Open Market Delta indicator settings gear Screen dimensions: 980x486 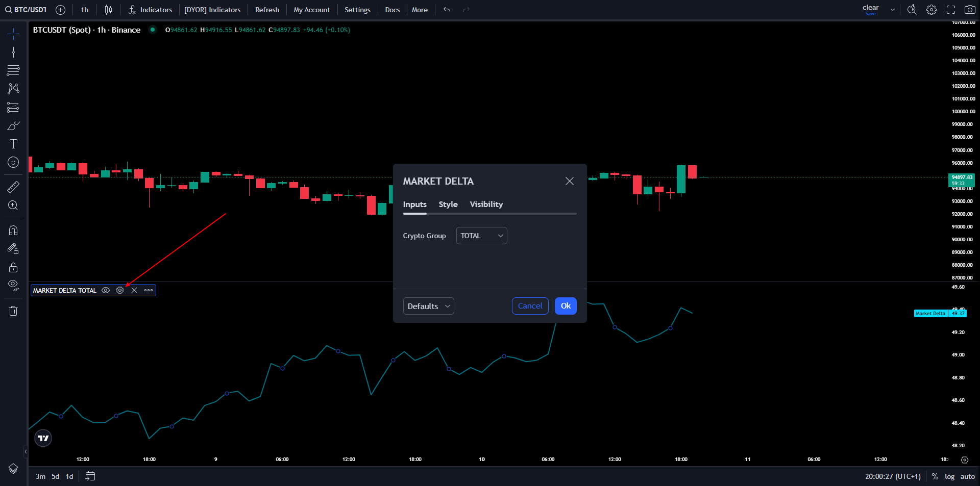tap(120, 290)
